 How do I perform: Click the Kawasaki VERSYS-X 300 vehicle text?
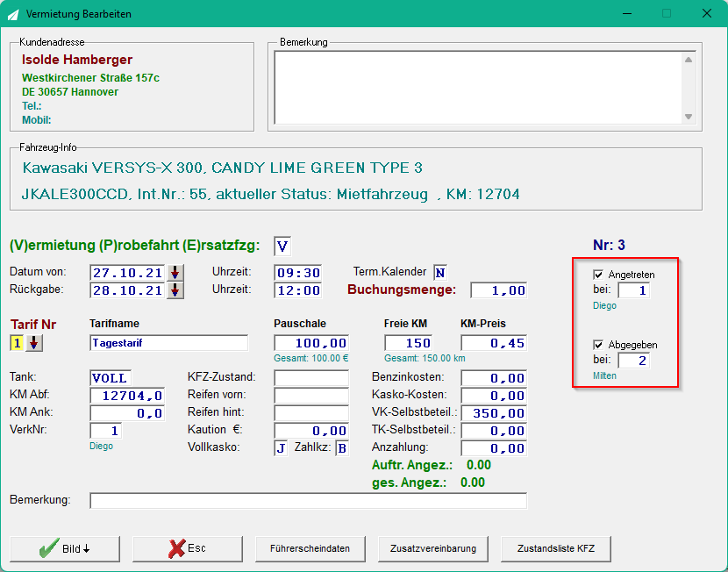coord(223,168)
